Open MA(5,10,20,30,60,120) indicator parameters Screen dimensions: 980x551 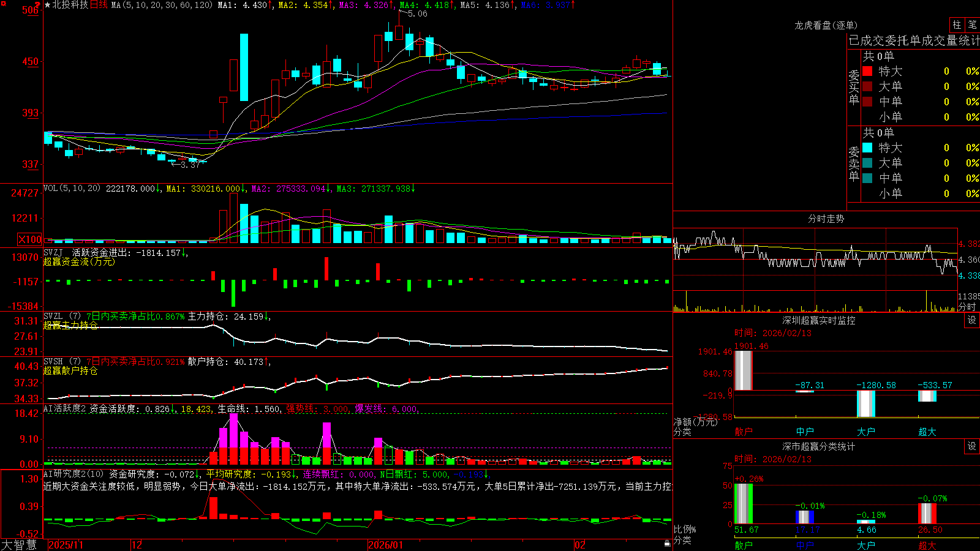pos(162,5)
